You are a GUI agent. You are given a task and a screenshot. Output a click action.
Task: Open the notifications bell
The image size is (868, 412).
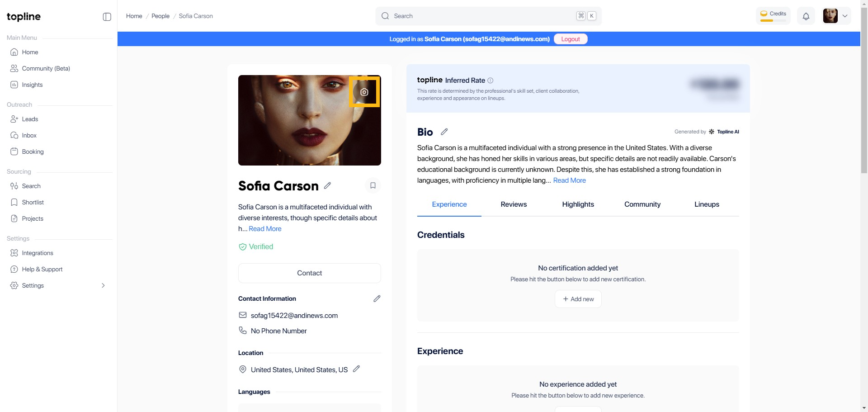(806, 16)
